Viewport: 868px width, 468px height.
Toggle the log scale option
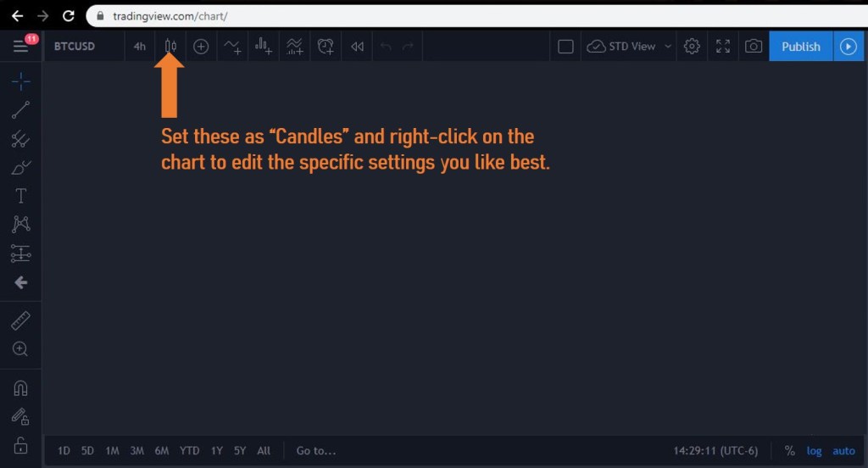coord(814,451)
